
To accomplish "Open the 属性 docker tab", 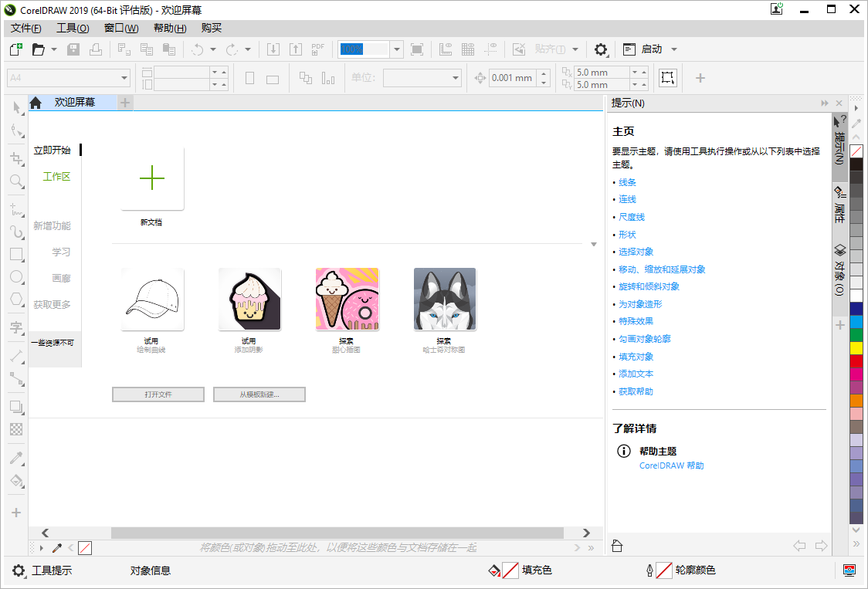I will pos(839,205).
